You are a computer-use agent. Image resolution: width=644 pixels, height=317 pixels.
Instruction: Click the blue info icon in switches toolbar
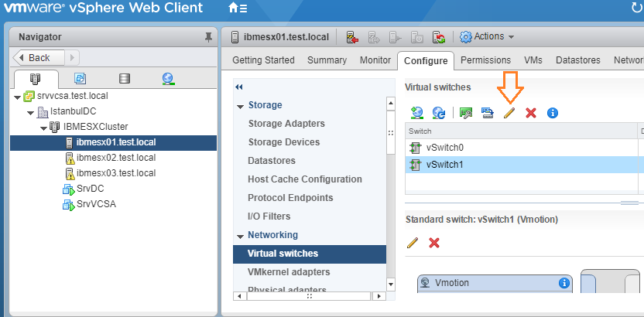point(553,113)
